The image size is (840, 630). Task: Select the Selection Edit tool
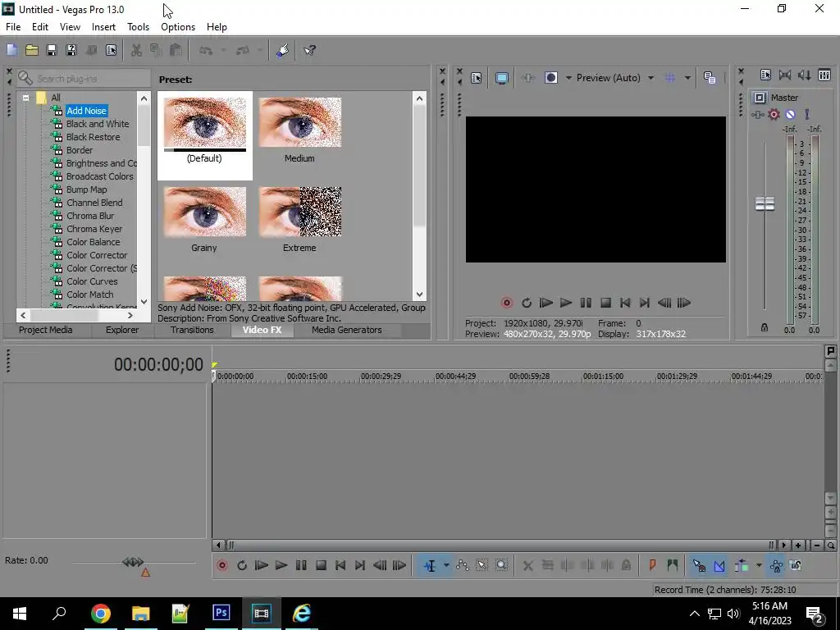click(x=482, y=565)
